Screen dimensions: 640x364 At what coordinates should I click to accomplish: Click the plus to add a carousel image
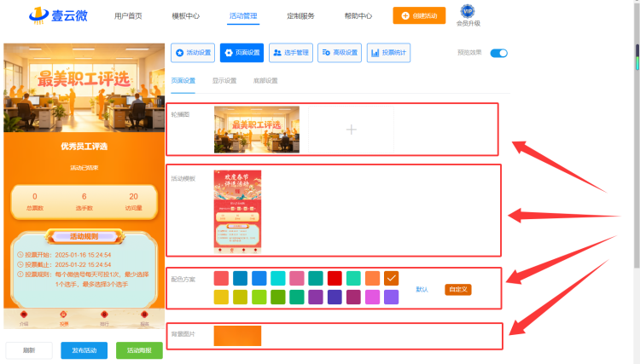351,130
